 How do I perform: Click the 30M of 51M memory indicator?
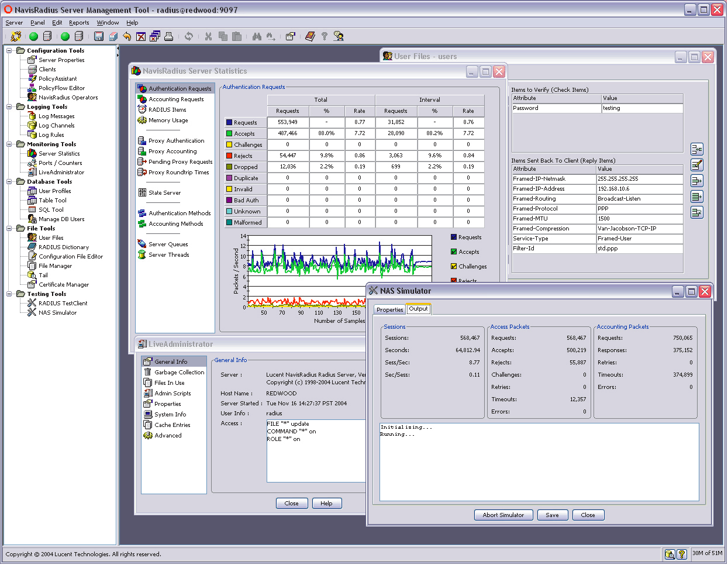click(x=708, y=553)
